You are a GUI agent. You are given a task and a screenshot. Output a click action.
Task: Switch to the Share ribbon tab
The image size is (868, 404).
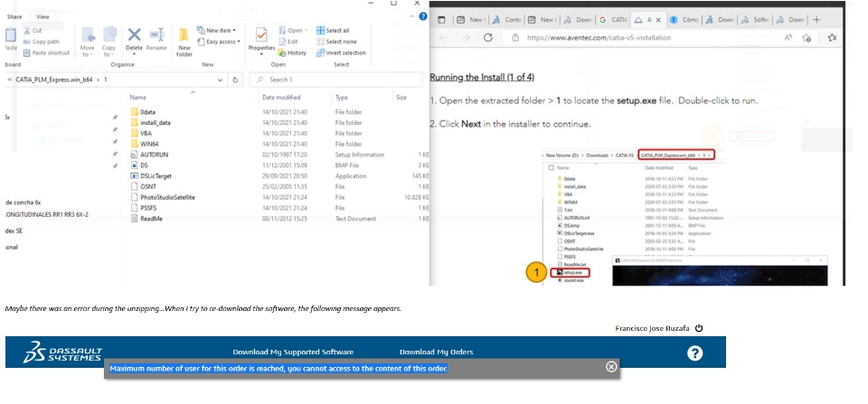click(14, 16)
